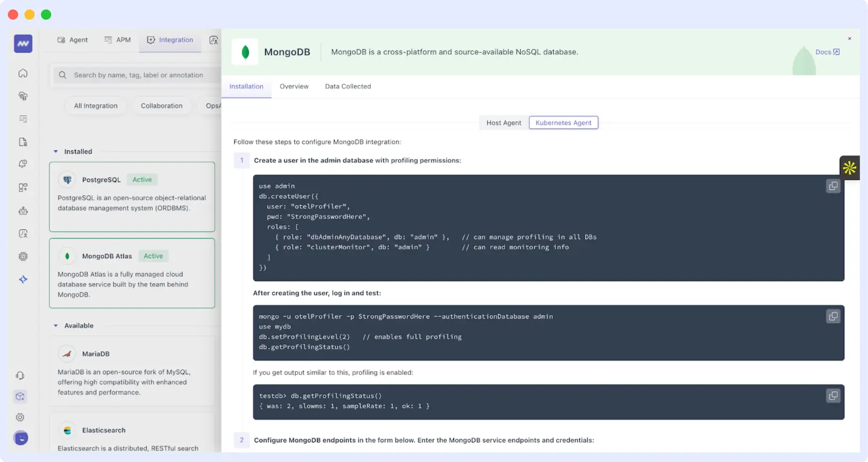Click the partially hidden tab icon after Integration
Screen dimensions: 868x462
point(214,40)
